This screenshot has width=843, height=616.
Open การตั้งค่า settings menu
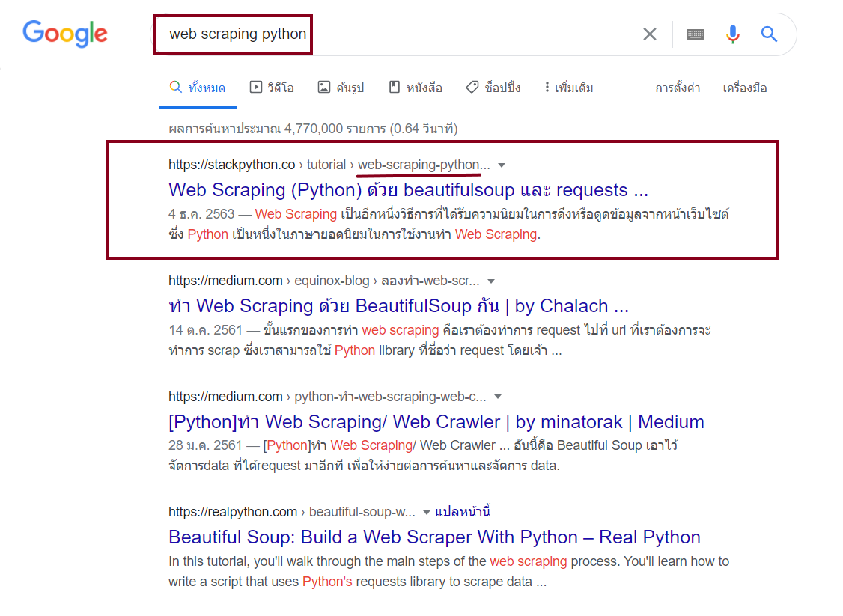click(678, 88)
